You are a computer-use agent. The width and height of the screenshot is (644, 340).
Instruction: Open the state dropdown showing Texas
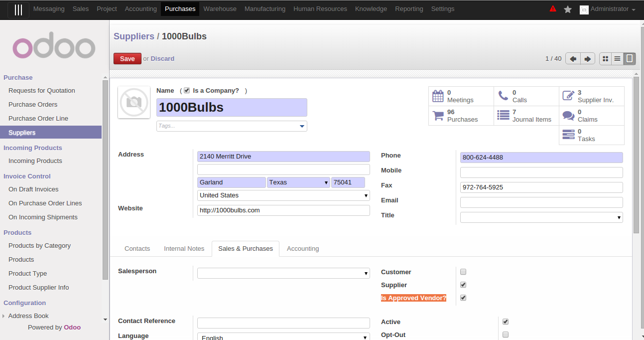(298, 182)
